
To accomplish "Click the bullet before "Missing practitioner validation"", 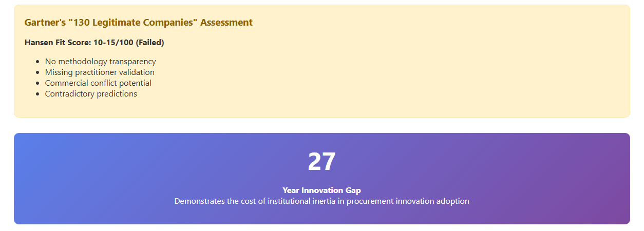I will pos(37,72).
